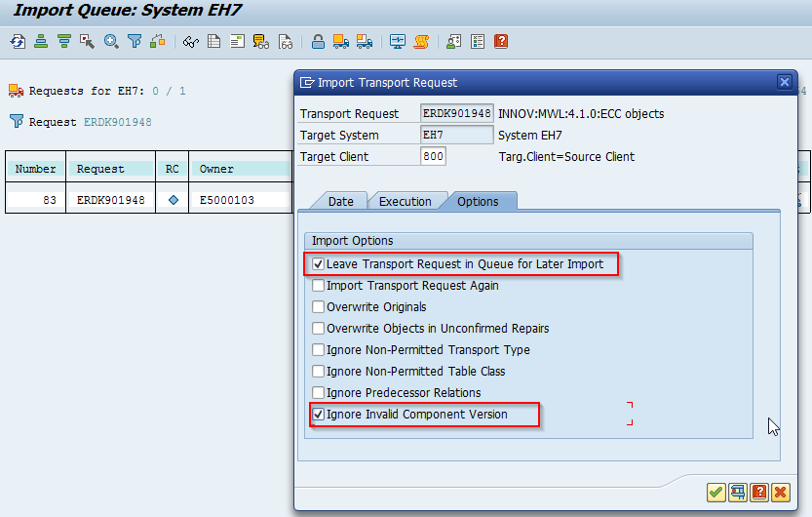This screenshot has height=517, width=812.
Task: Disable Ignore Invalid Component Version checkbox
Action: 319,415
